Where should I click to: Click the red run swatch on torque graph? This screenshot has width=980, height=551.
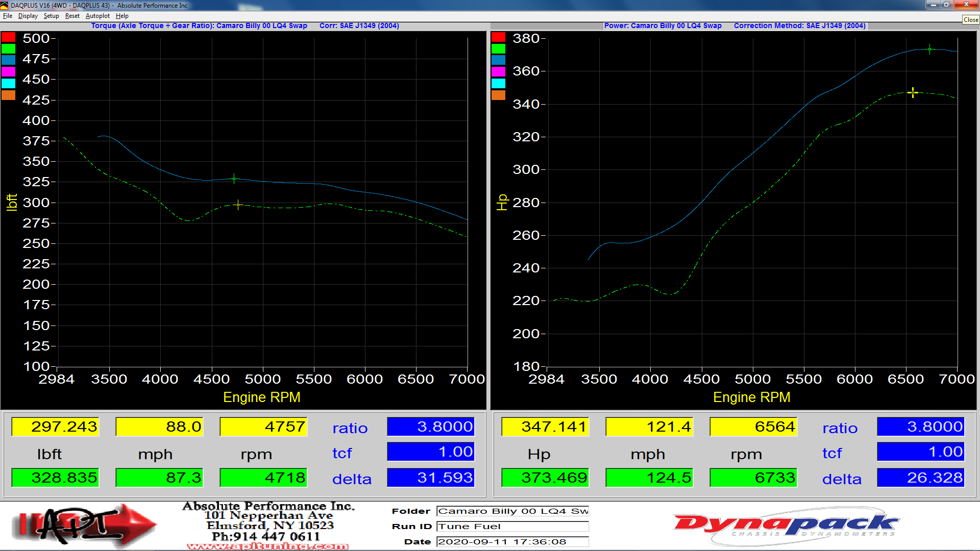(8, 37)
